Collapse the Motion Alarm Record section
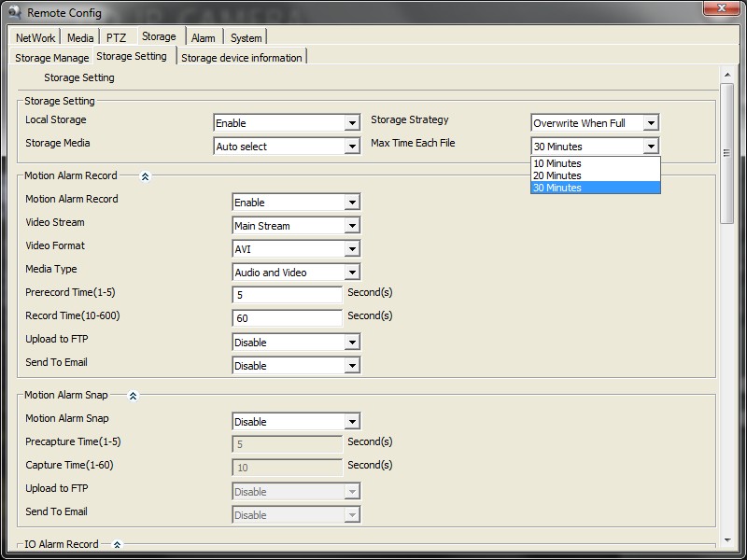Screen dimensions: 747x560 [146, 176]
